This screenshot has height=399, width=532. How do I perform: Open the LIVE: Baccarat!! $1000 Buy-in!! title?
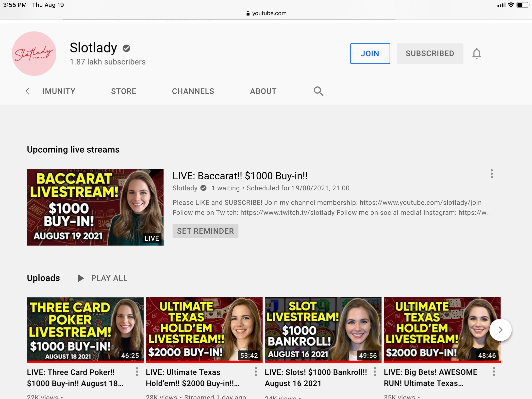coord(240,176)
